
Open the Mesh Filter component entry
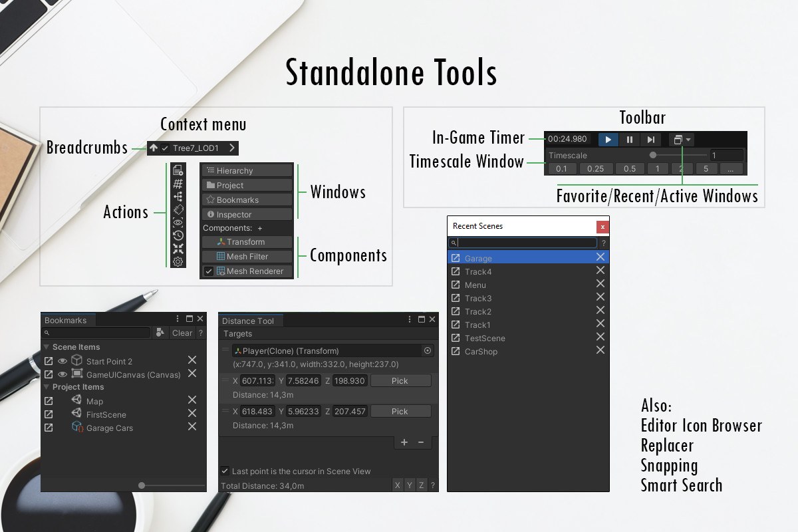[x=247, y=257]
